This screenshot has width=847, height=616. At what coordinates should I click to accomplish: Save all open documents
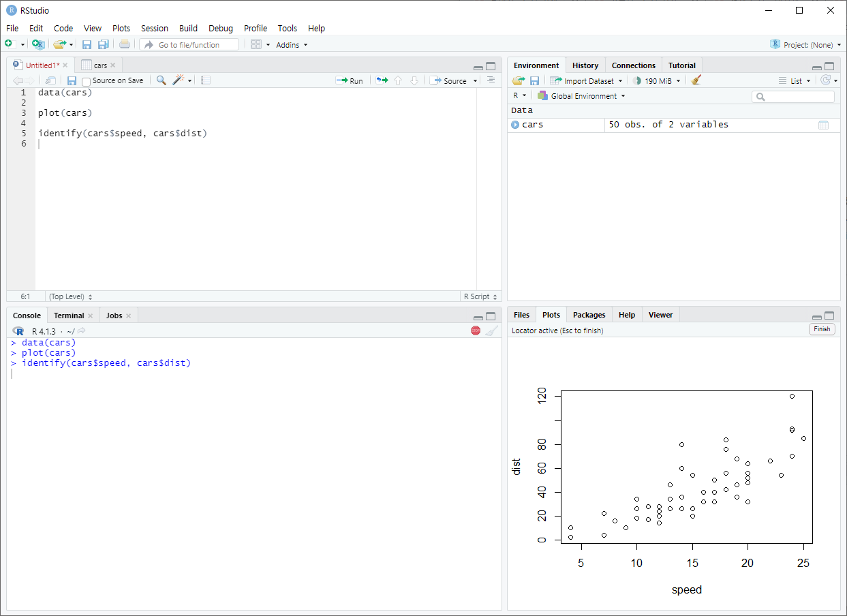pyautogui.click(x=104, y=44)
